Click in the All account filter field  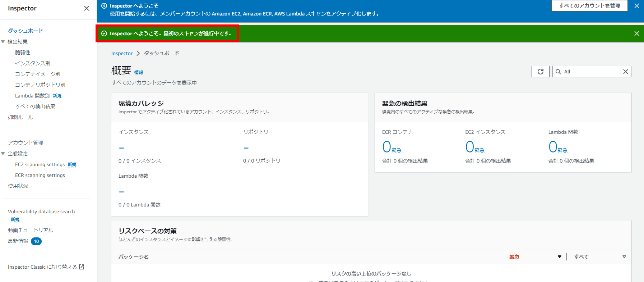(x=592, y=72)
